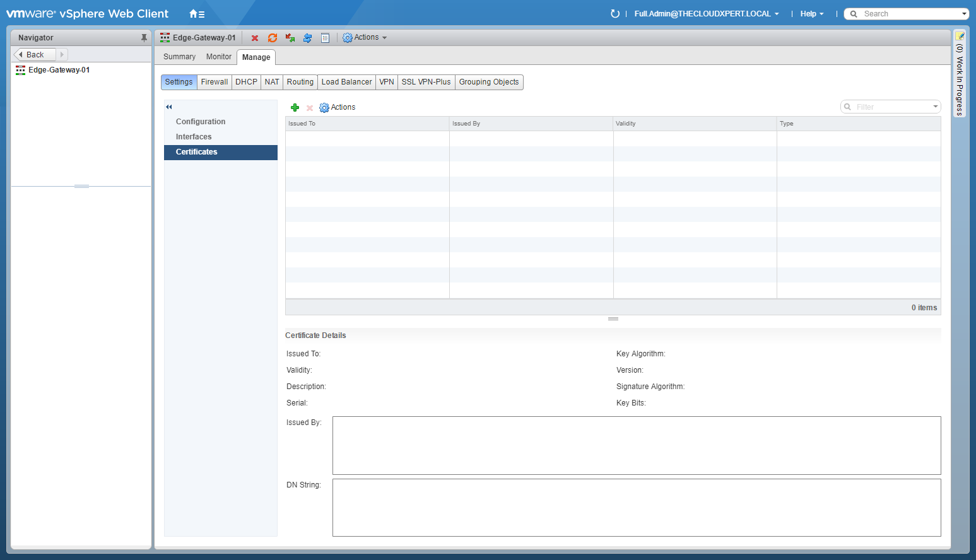Open the Load Balancer tab
Viewport: 976px width, 560px height.
(x=346, y=82)
